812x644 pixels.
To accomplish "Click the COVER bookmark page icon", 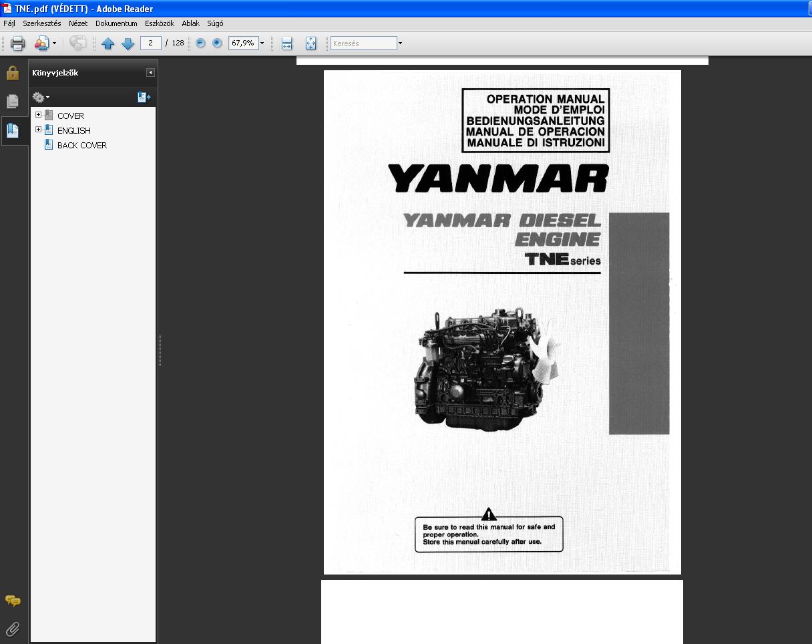I will [x=48, y=115].
